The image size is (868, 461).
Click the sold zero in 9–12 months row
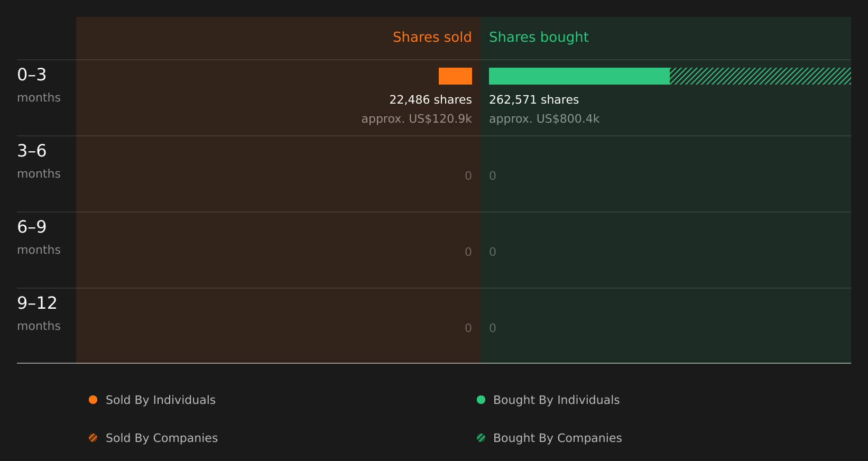(x=468, y=328)
